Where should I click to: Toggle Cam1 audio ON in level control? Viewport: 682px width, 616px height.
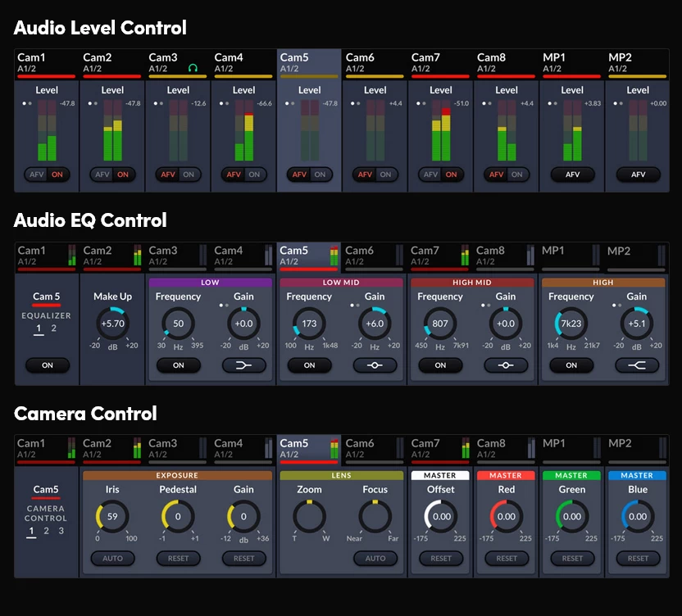click(x=57, y=174)
